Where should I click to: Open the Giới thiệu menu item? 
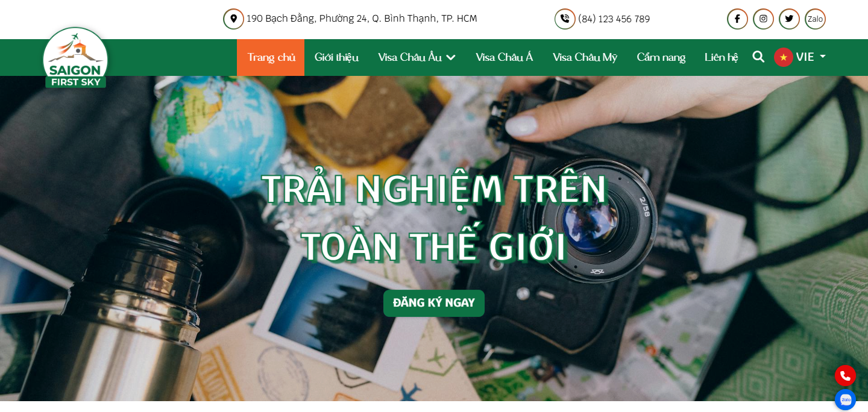[x=336, y=57]
